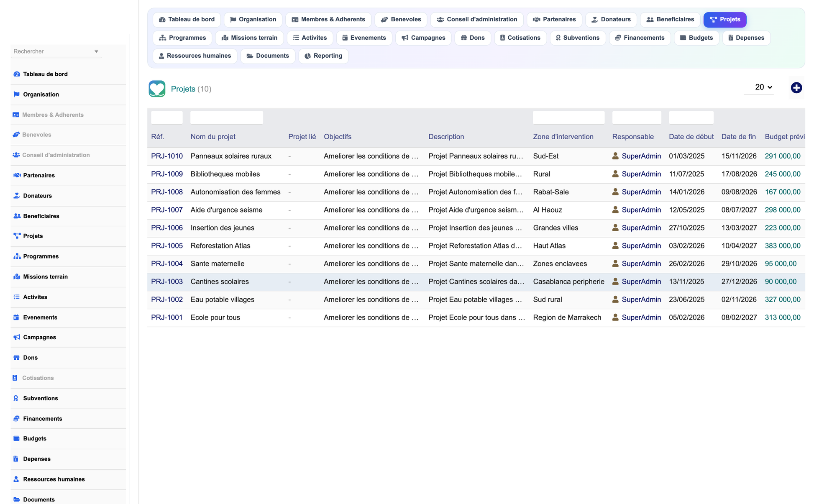Click the Projets heart logo icon
Screen dimensions: 814x504
pos(157,89)
